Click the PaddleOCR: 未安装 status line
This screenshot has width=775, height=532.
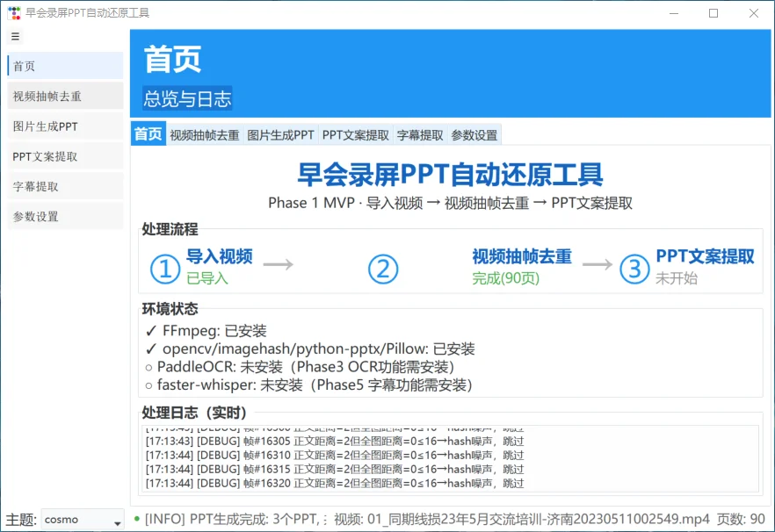[x=300, y=367]
